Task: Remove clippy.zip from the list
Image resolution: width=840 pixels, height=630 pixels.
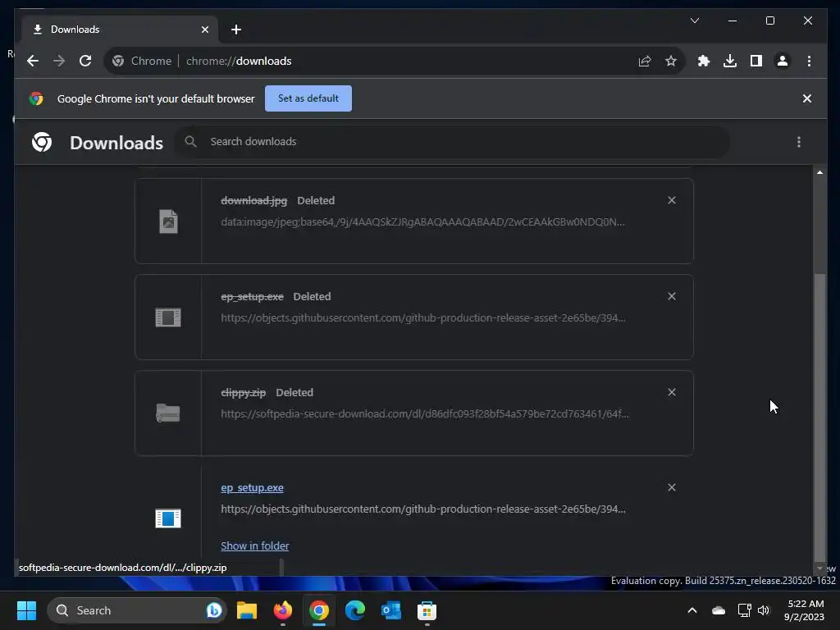Action: [x=671, y=392]
